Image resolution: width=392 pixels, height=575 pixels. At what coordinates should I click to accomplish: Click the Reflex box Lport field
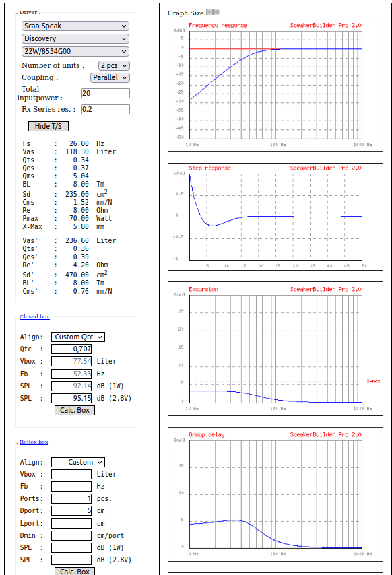[71, 523]
